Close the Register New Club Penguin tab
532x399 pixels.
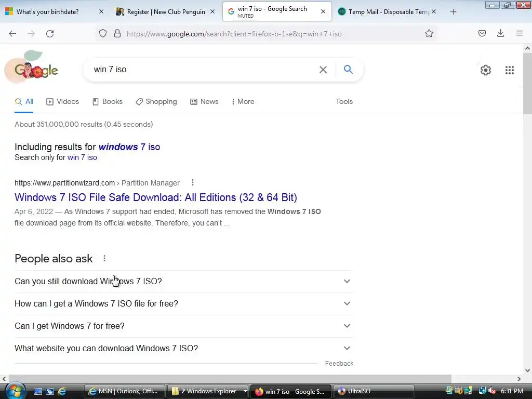(212, 11)
